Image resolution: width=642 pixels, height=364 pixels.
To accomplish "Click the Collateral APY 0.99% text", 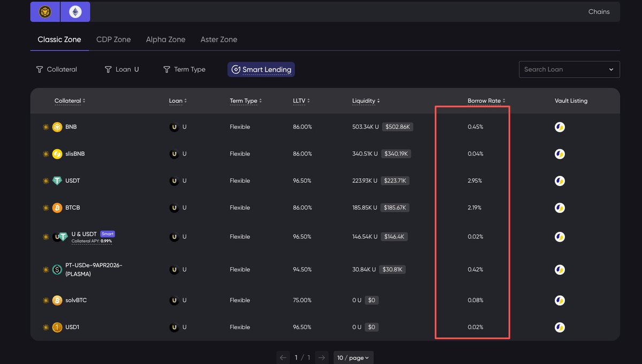I will pyautogui.click(x=91, y=241).
